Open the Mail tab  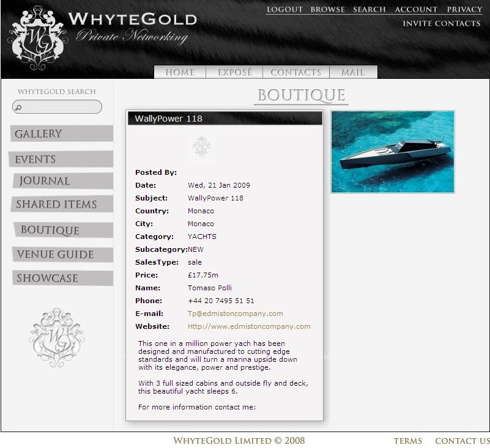click(x=353, y=72)
